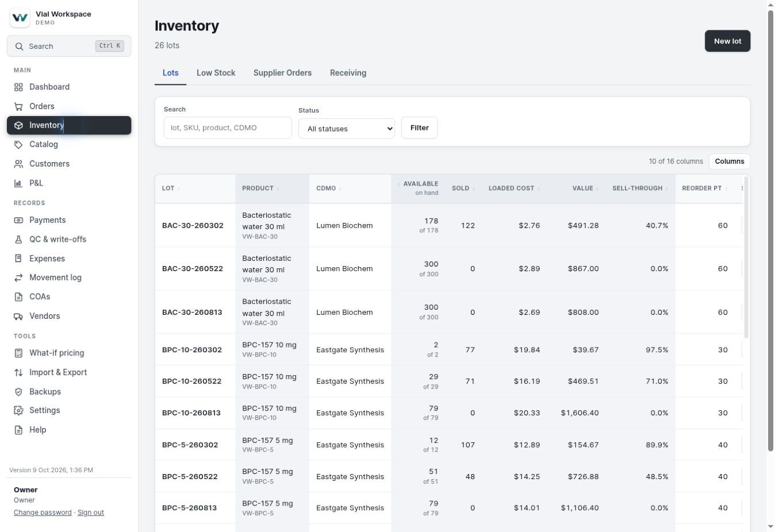This screenshot has width=775, height=532.
Task: Click the Import & Export arrows icon
Action: click(x=18, y=372)
